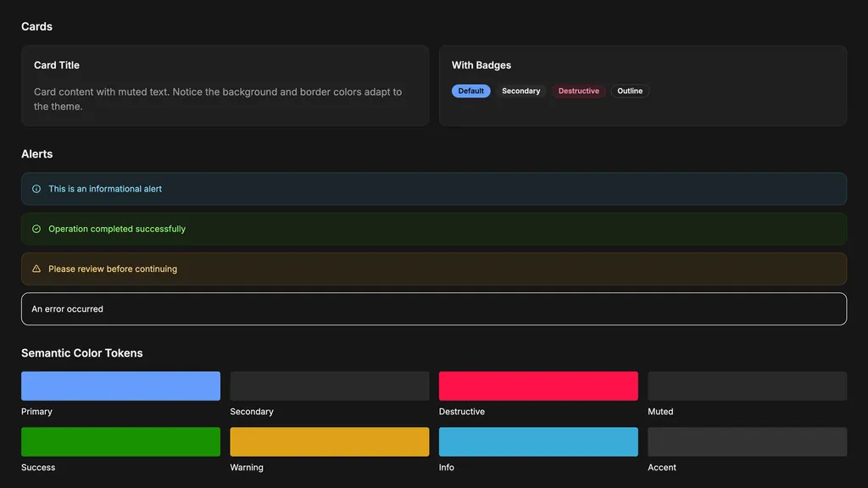Image resolution: width=868 pixels, height=488 pixels.
Task: Click the 'An error occurred' alert box
Action: click(434, 308)
